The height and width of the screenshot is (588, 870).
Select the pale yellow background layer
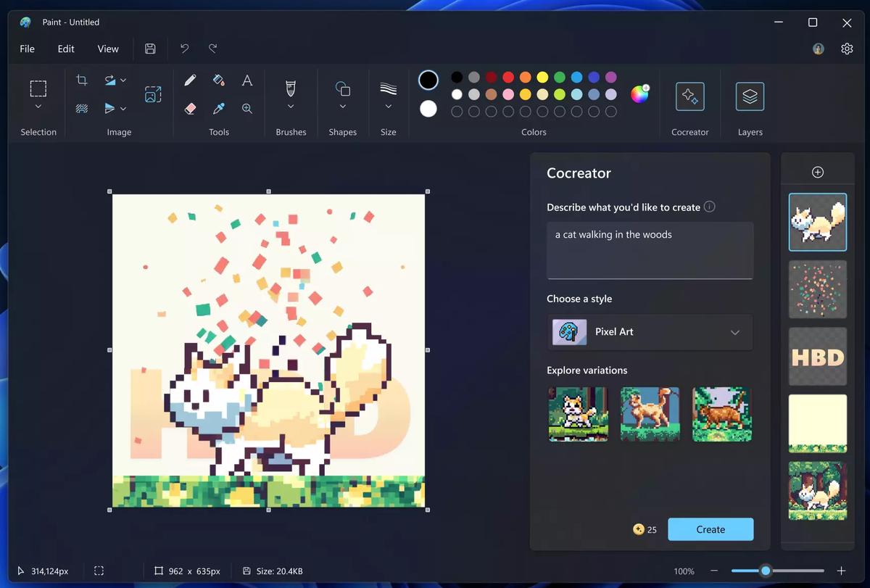[x=818, y=423]
